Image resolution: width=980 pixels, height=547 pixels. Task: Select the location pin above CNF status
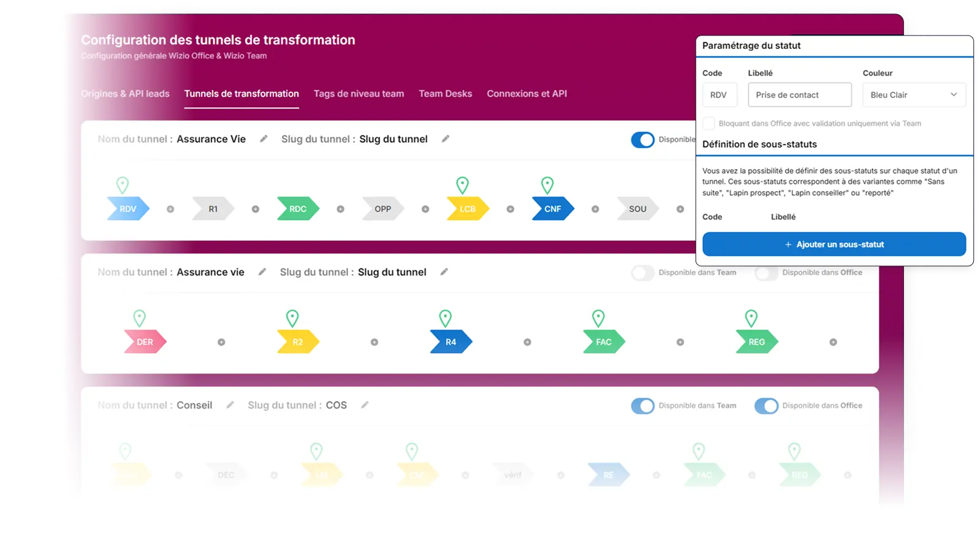[547, 185]
